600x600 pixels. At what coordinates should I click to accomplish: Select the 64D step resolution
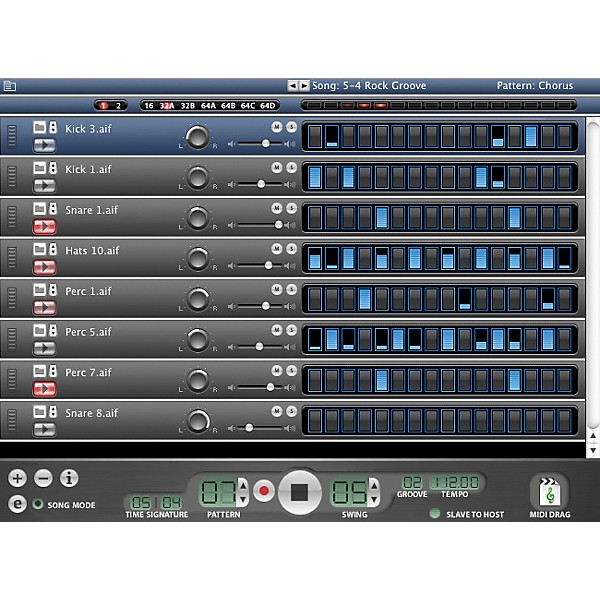click(x=267, y=106)
